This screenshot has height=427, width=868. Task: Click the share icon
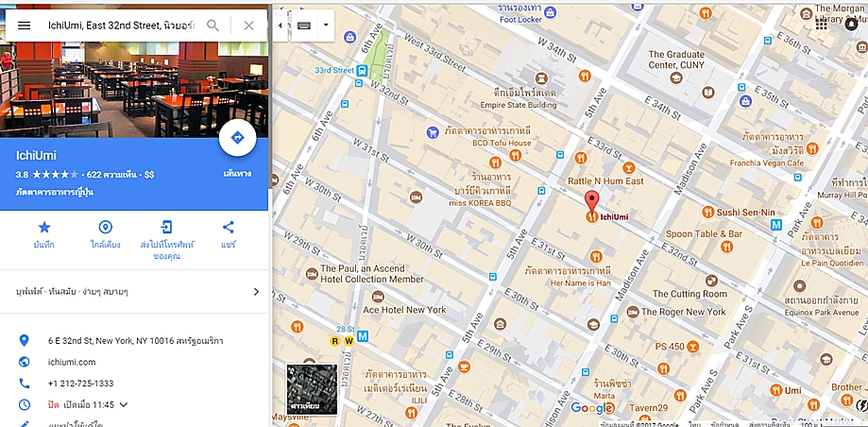click(x=228, y=227)
